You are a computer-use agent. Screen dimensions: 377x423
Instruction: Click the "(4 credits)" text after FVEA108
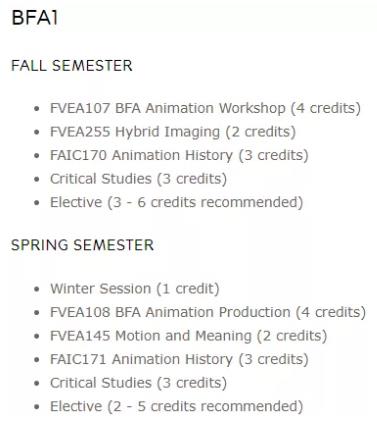point(331,312)
